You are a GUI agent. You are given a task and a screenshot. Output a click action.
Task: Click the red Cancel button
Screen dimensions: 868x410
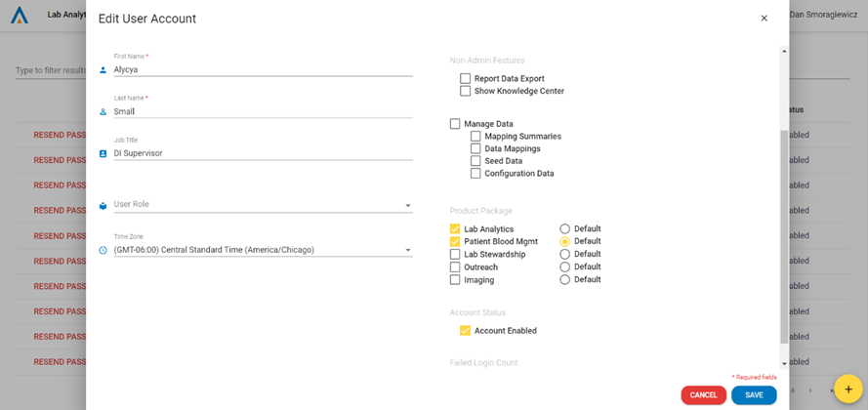(703, 395)
